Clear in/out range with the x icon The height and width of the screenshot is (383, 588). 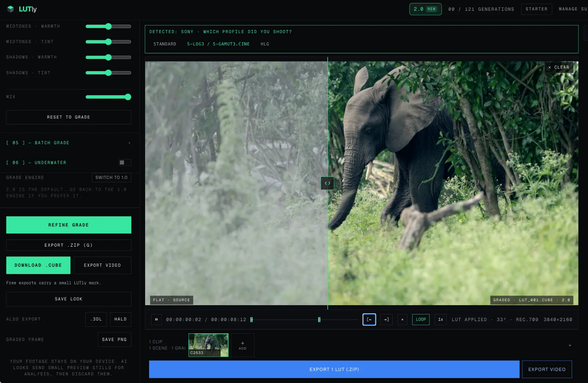pos(402,320)
